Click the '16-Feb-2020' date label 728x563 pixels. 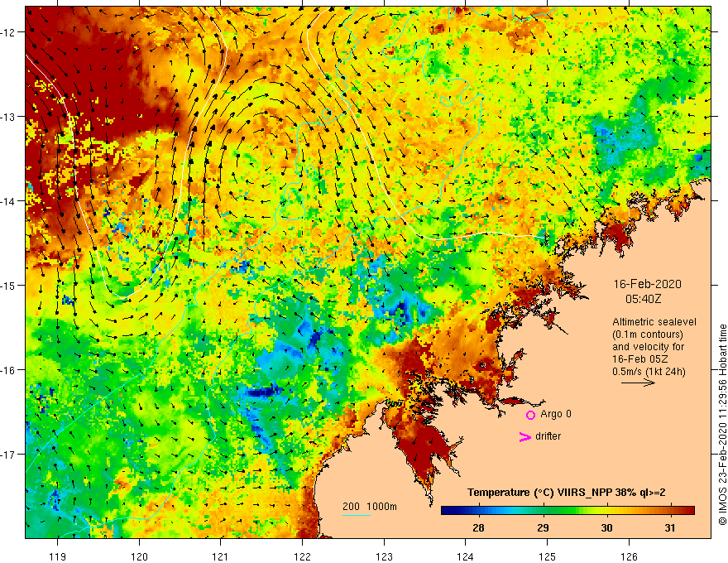click(x=647, y=284)
